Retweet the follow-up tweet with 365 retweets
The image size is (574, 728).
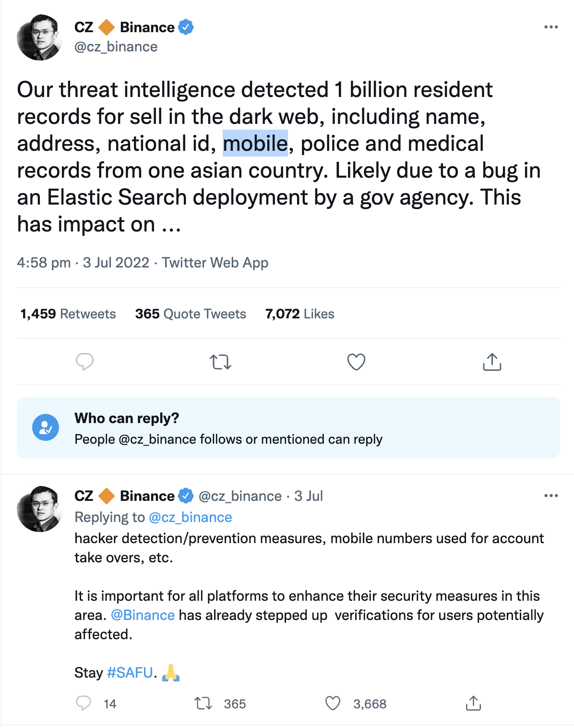pyautogui.click(x=203, y=704)
